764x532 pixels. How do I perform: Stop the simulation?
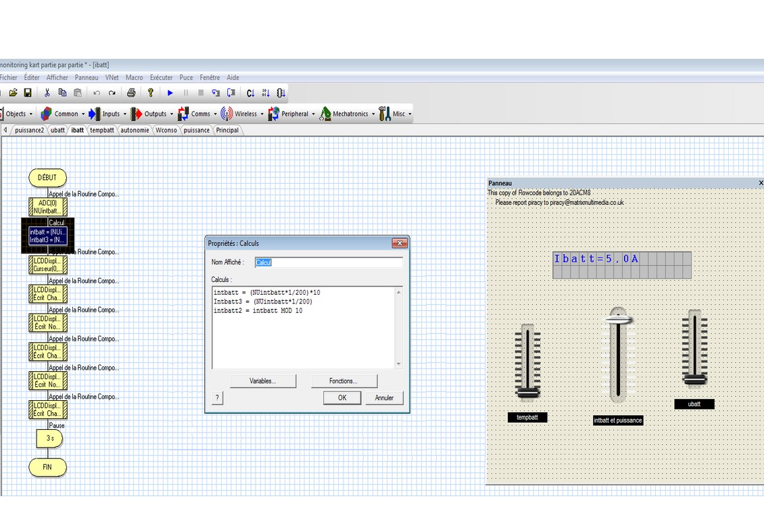[201, 93]
